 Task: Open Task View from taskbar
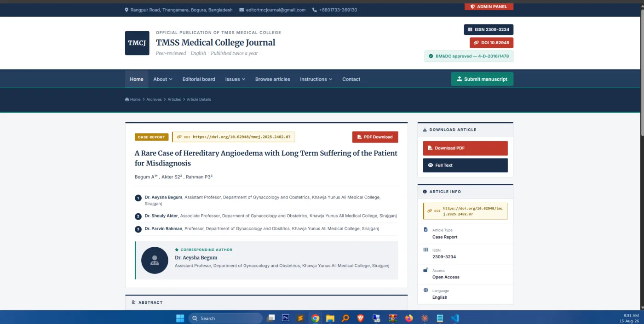pyautogui.click(x=271, y=318)
